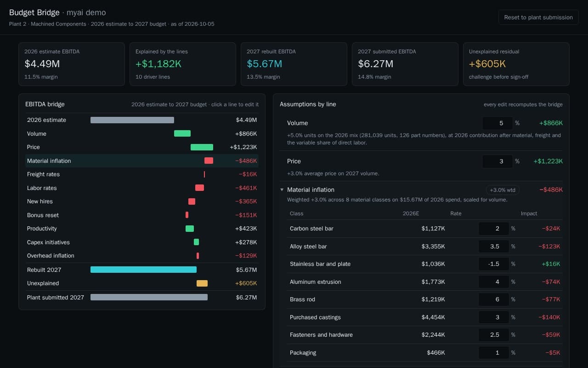Collapse the Material inflation disclosure triangle
The width and height of the screenshot is (588, 368).
(x=282, y=190)
